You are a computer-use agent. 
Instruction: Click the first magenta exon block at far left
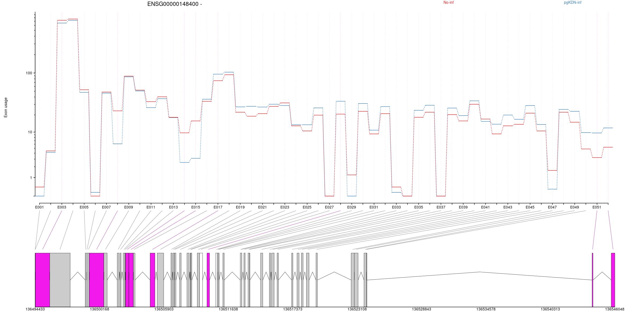(42, 280)
